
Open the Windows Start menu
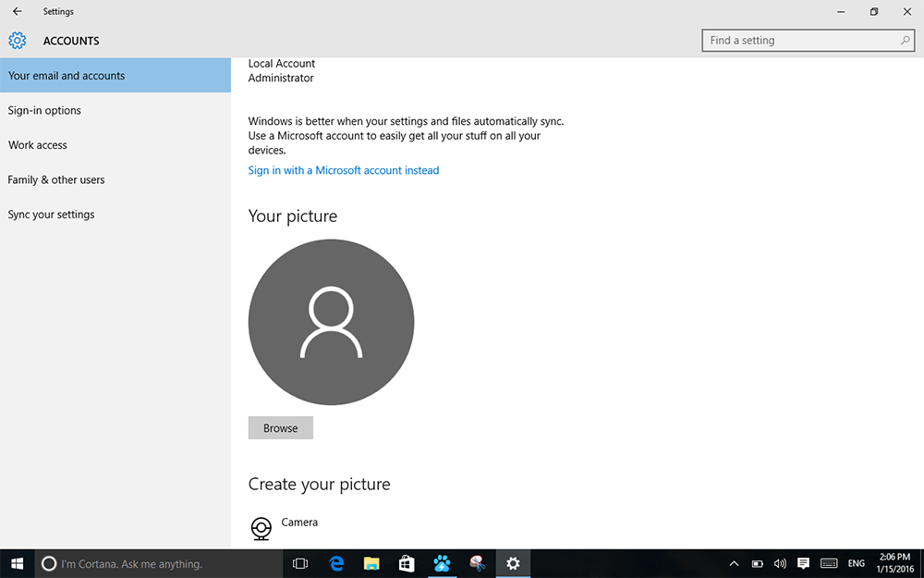(17, 564)
